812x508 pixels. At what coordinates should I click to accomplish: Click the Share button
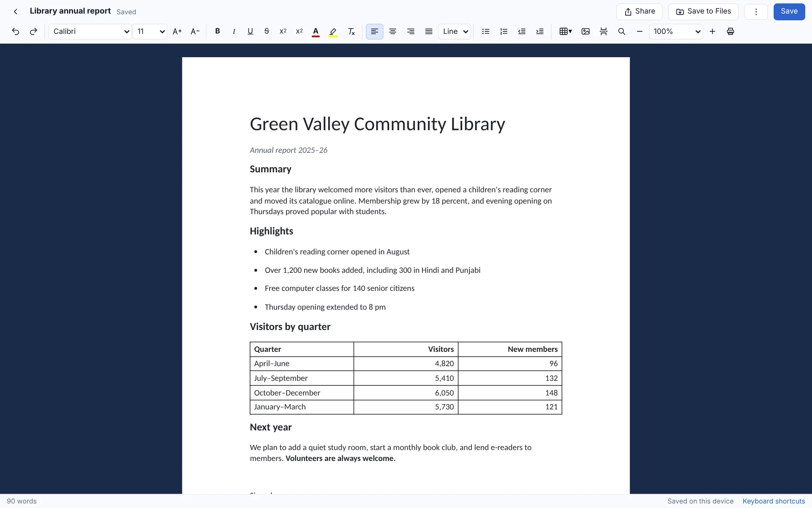(639, 12)
